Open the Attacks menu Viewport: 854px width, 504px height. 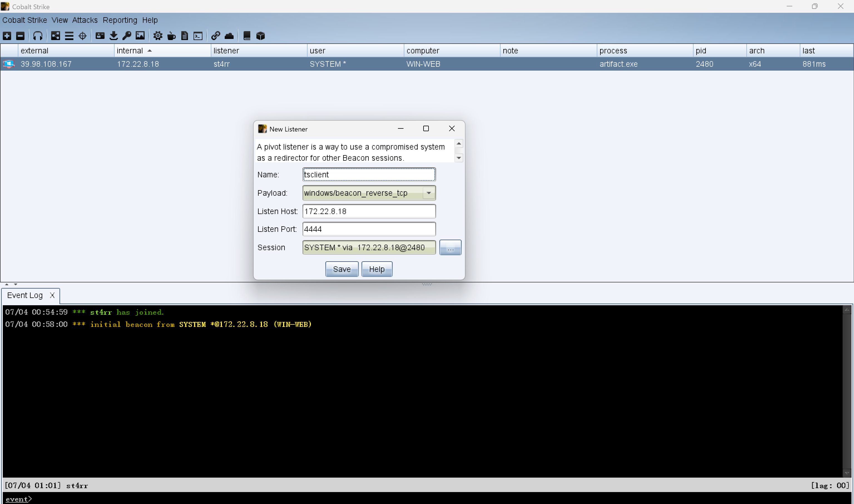pyautogui.click(x=85, y=20)
